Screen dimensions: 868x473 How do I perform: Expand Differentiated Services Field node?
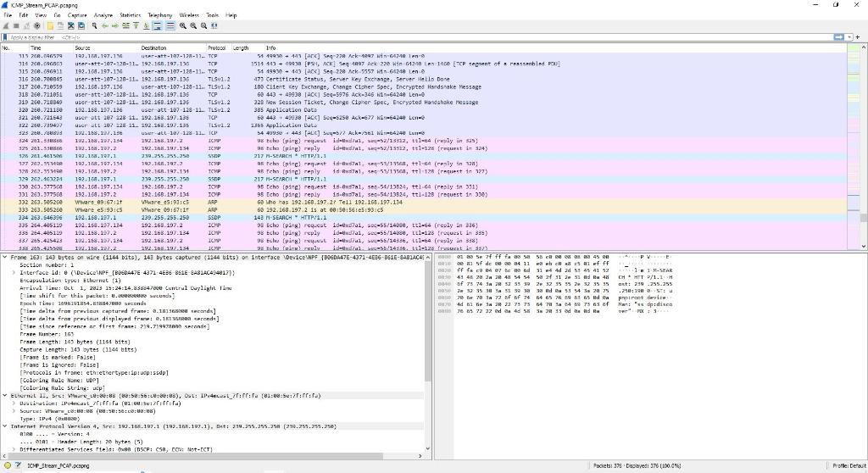click(x=14, y=449)
